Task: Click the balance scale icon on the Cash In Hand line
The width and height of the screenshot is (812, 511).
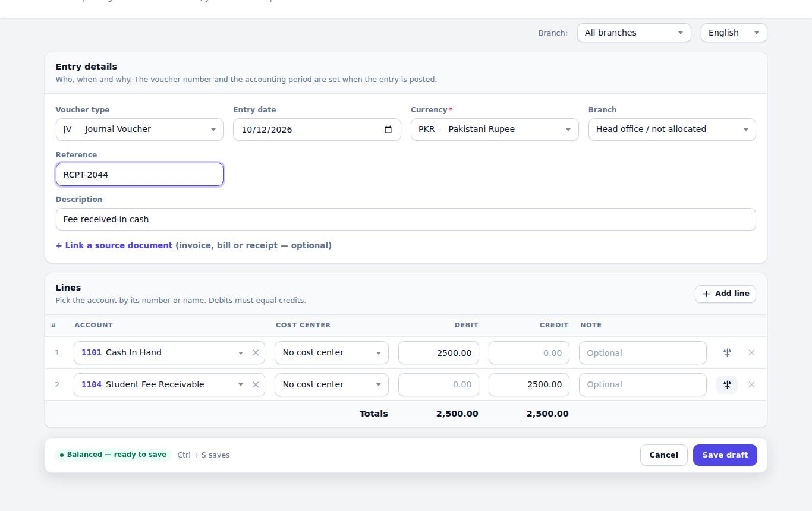Action: [x=727, y=352]
